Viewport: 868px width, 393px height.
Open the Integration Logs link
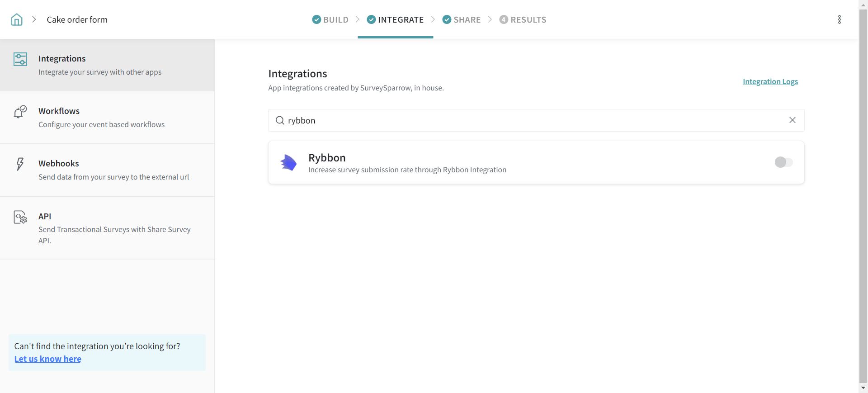[x=770, y=81]
